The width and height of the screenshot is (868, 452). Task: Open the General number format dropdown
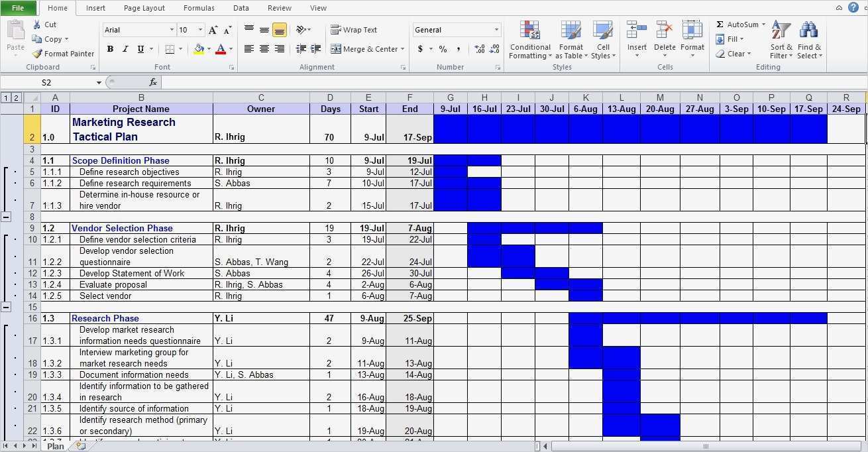(x=496, y=30)
